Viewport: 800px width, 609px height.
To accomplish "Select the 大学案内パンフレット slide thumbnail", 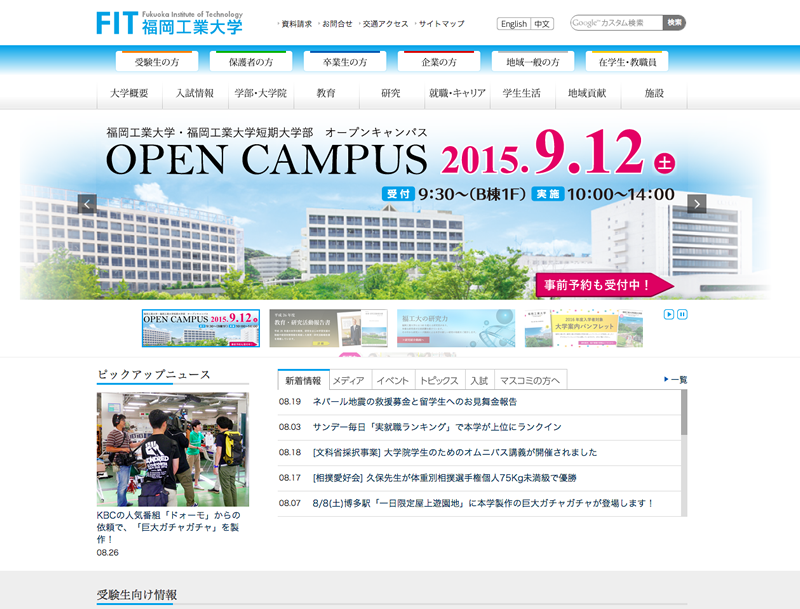I will (584, 328).
